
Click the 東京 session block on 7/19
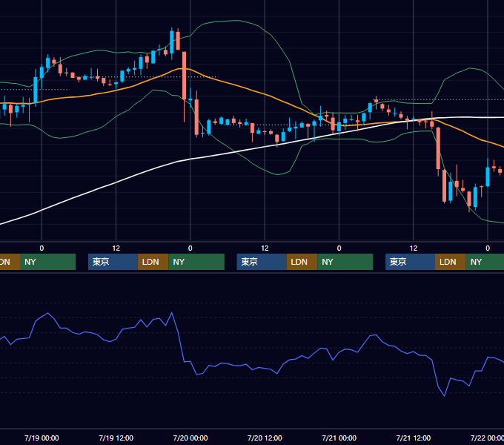click(x=113, y=262)
